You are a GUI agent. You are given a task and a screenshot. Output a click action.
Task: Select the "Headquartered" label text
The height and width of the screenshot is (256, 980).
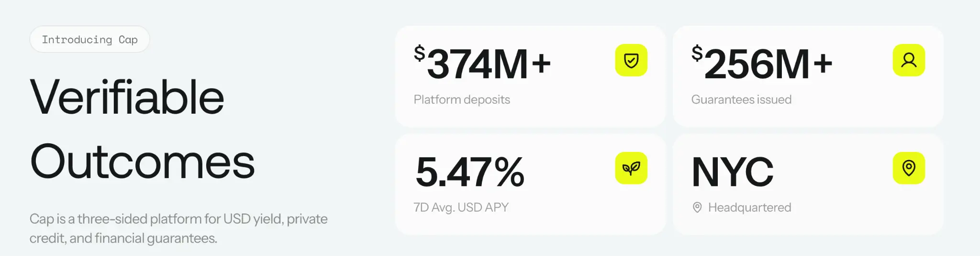[x=749, y=208]
